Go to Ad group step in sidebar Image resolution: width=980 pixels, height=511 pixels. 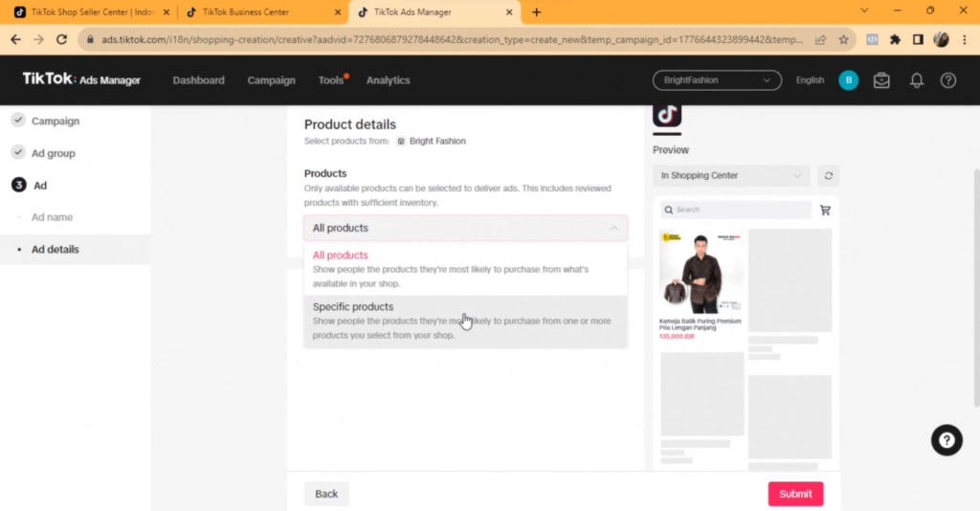click(x=53, y=153)
